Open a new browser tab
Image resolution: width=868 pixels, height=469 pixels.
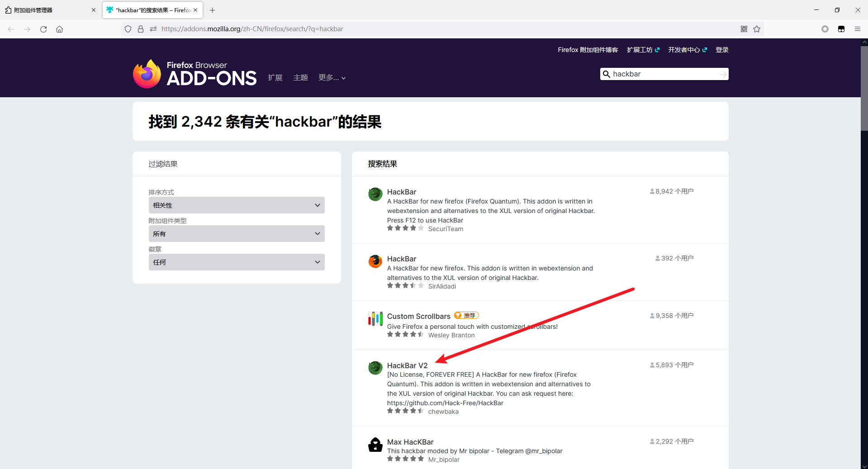click(213, 10)
